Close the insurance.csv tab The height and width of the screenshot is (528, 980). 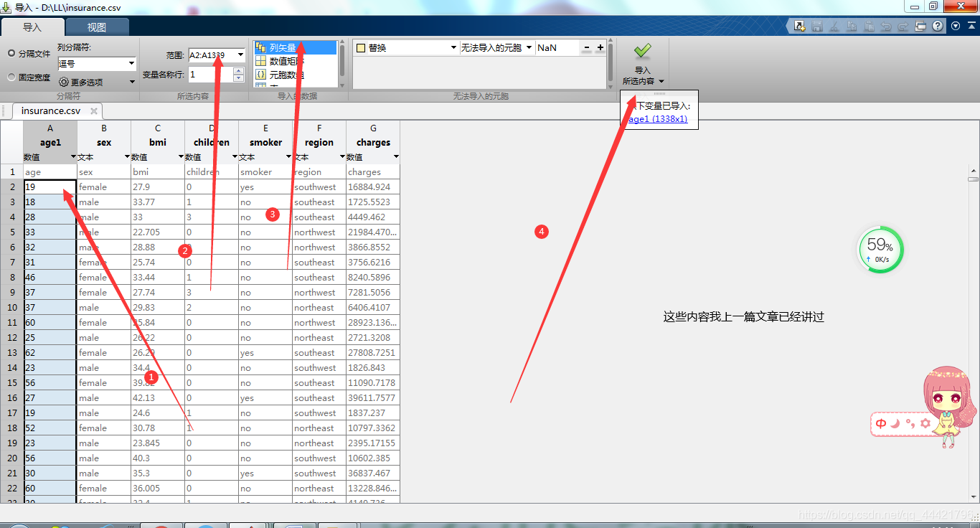(94, 111)
